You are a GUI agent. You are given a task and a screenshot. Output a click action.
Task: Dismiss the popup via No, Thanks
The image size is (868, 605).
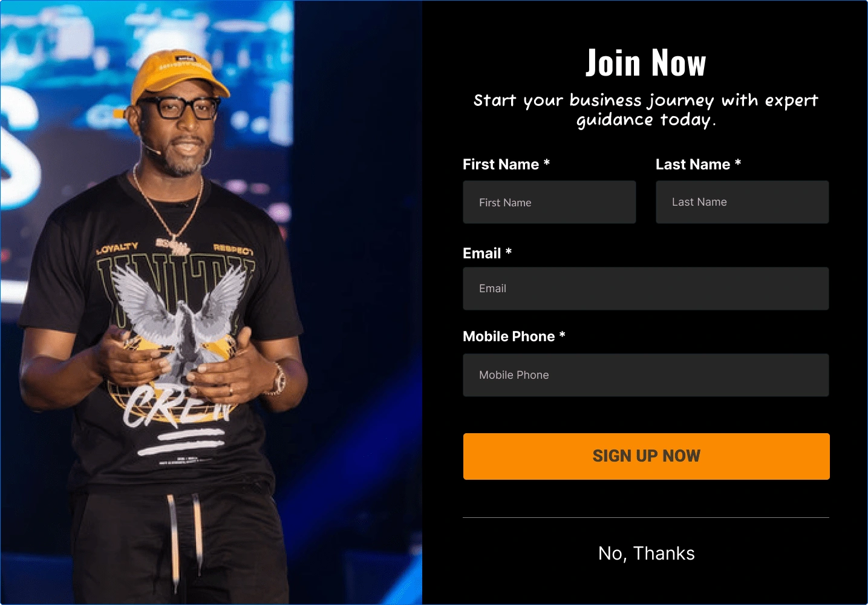point(646,553)
